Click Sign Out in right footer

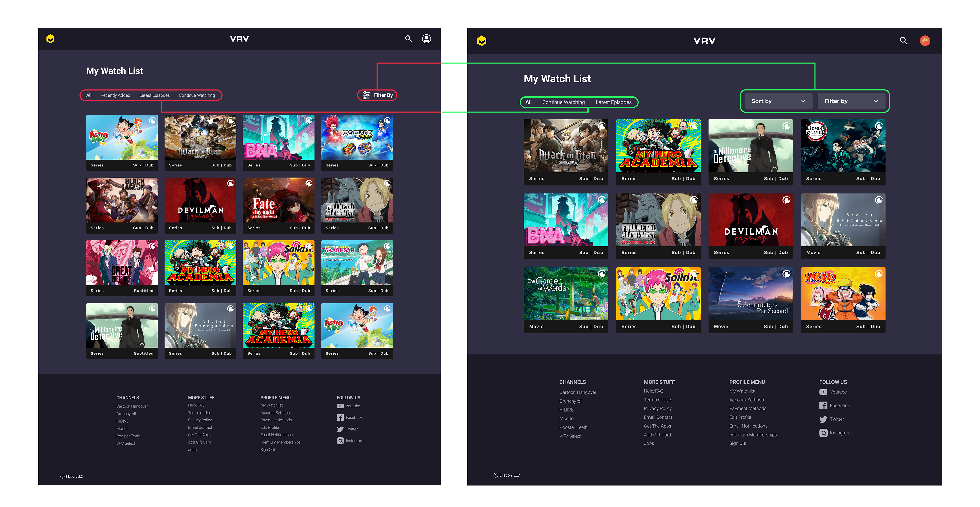click(738, 443)
